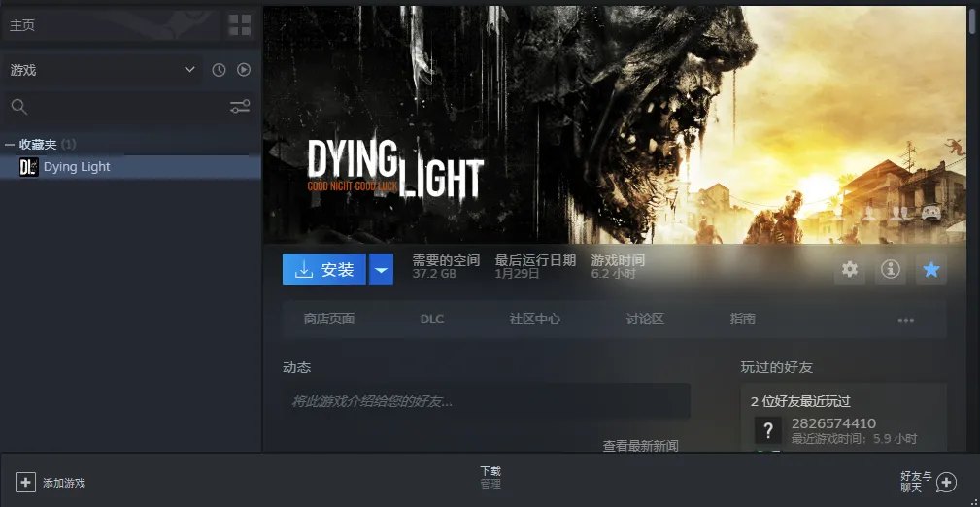Click the ready-to-play filter icon
Viewport: 980px width, 507px height.
[244, 70]
